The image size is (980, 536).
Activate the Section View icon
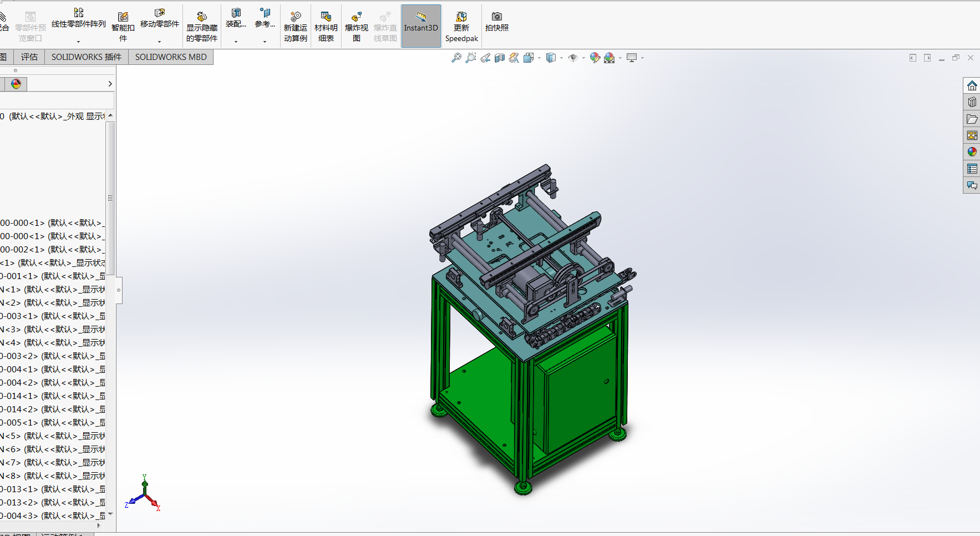[500, 58]
